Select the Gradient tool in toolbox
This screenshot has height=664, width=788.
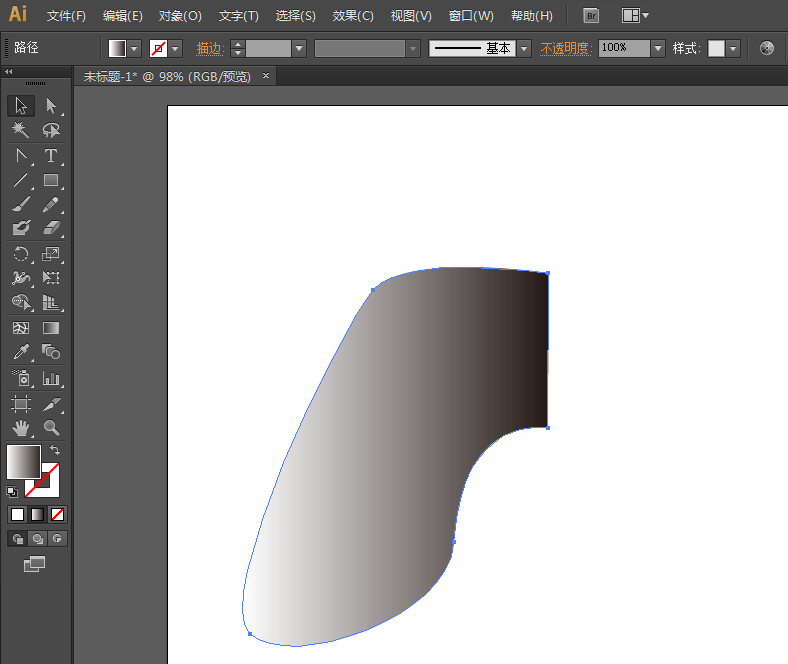click(x=51, y=327)
